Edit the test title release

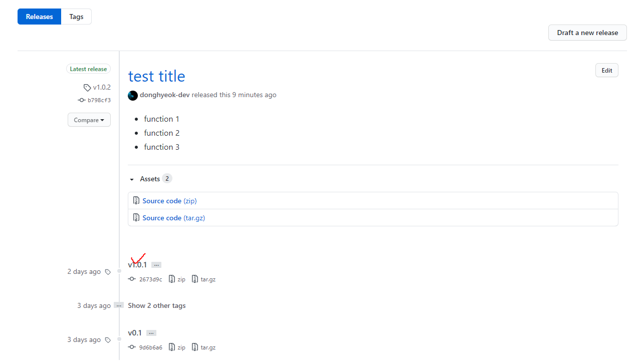click(x=607, y=71)
